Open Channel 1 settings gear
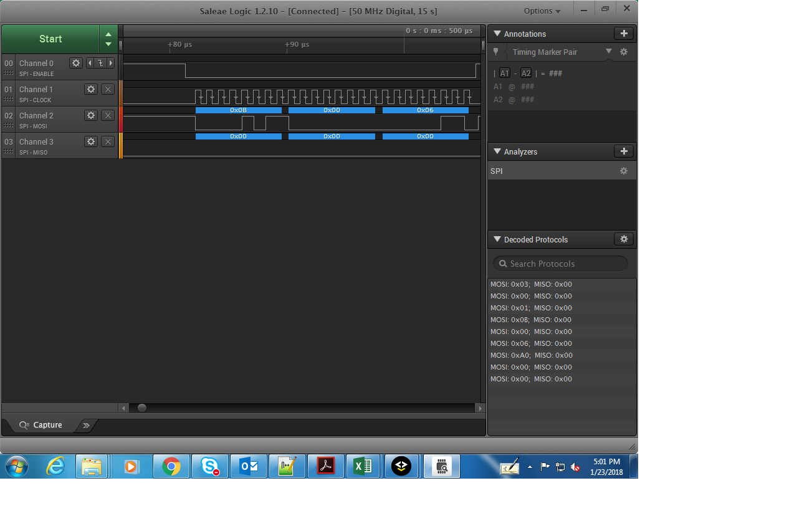 pos(91,89)
